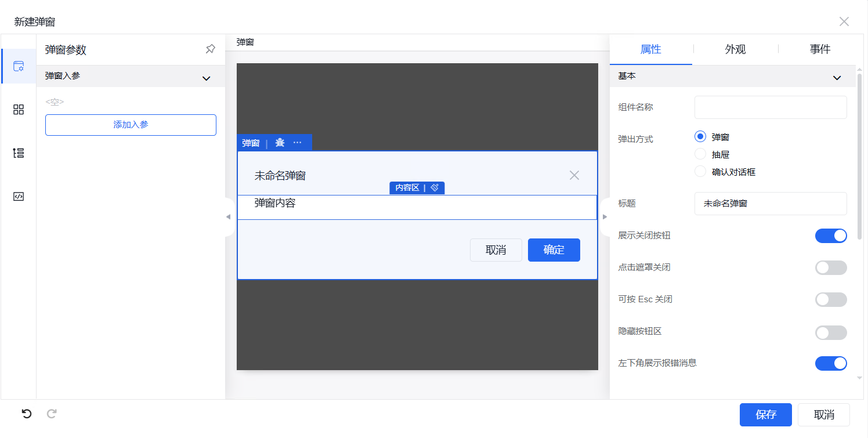This screenshot has width=868, height=438.
Task: Click the clear icon beside 内容区 label
Action: [435, 188]
